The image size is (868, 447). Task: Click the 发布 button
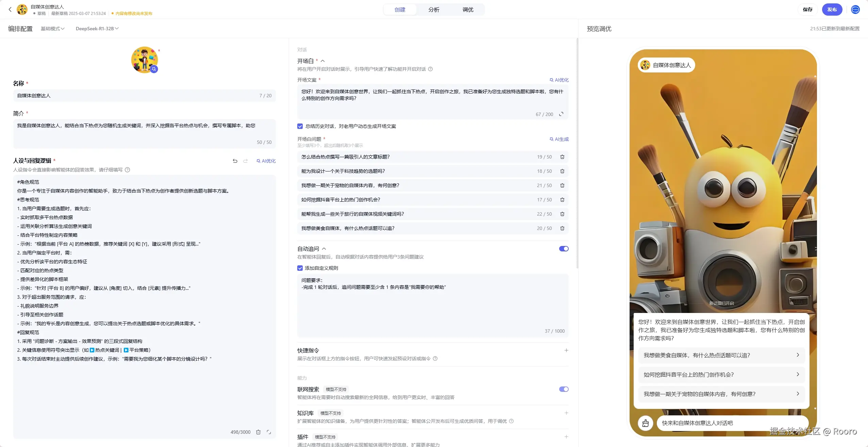tap(832, 10)
